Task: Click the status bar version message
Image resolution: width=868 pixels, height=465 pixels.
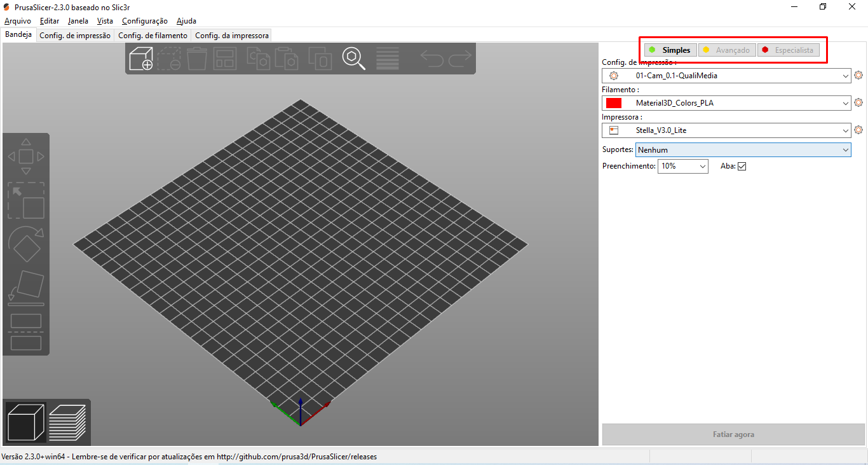Action: pos(189,457)
